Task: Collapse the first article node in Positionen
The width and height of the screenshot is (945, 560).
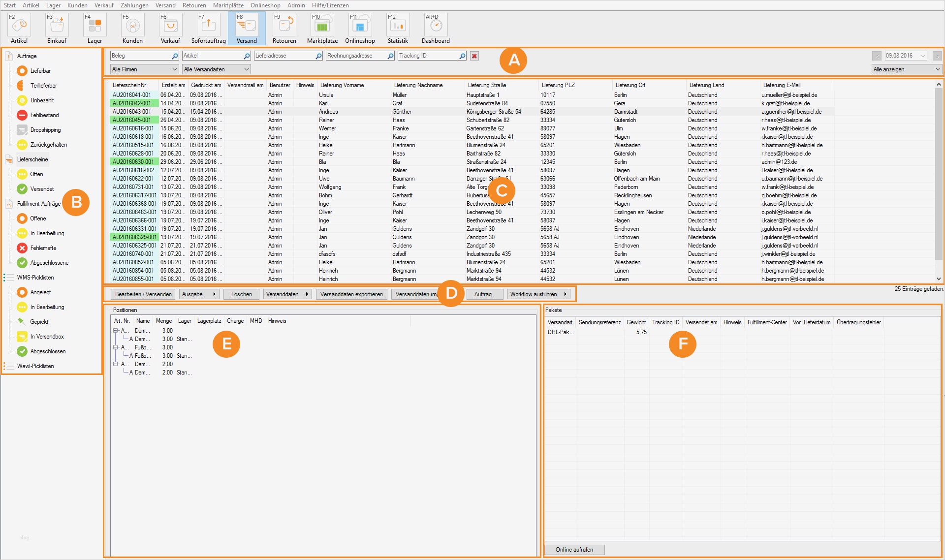Action: [x=116, y=331]
